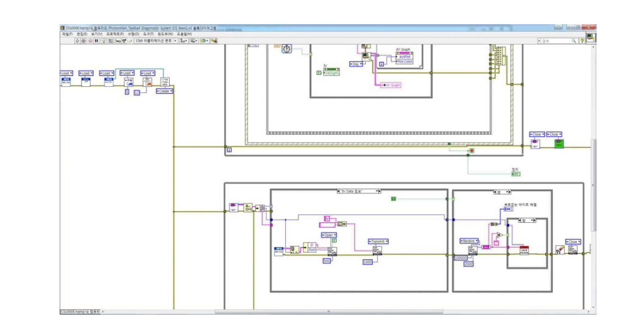Click the red loop stop condition terminal
Image resolution: width=644 pixels, height=329 pixels.
click(470, 150)
